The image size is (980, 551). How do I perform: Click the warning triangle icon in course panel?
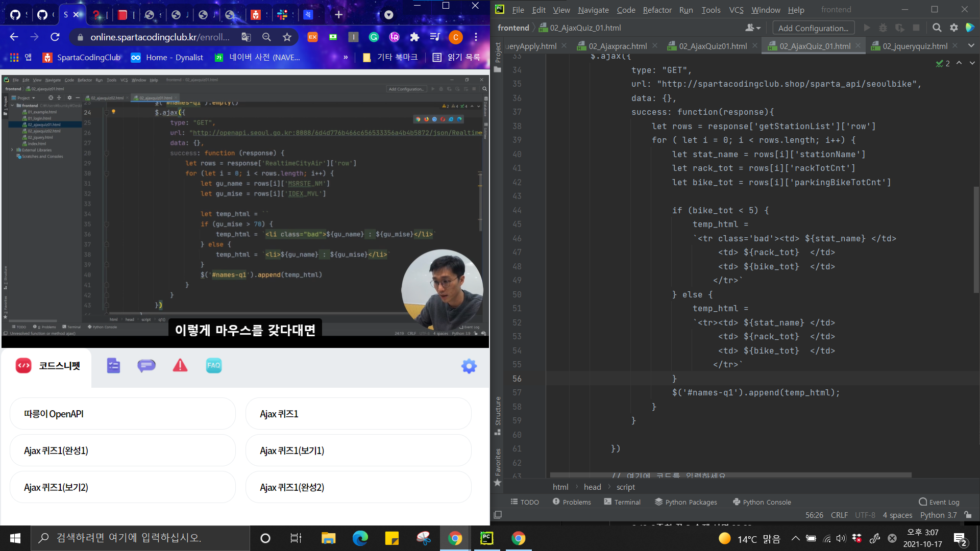pyautogui.click(x=180, y=366)
